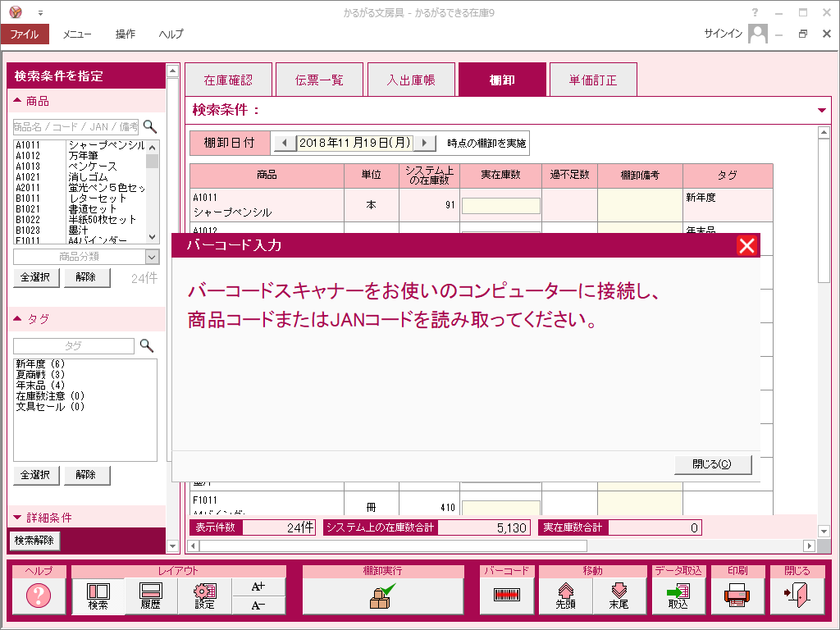Click 実在庫数 field for シャープペンシル
The width and height of the screenshot is (840, 630).
pyautogui.click(x=501, y=206)
